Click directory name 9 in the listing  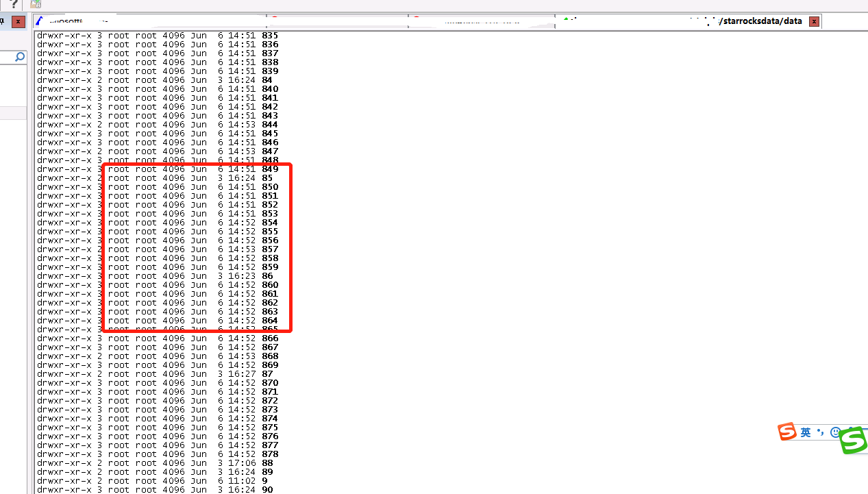[x=264, y=480]
